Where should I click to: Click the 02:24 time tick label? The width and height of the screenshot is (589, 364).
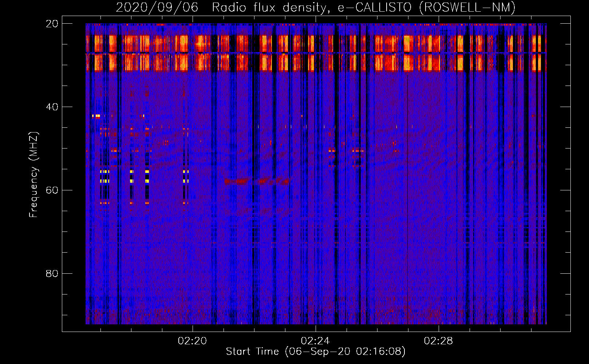tap(315, 341)
